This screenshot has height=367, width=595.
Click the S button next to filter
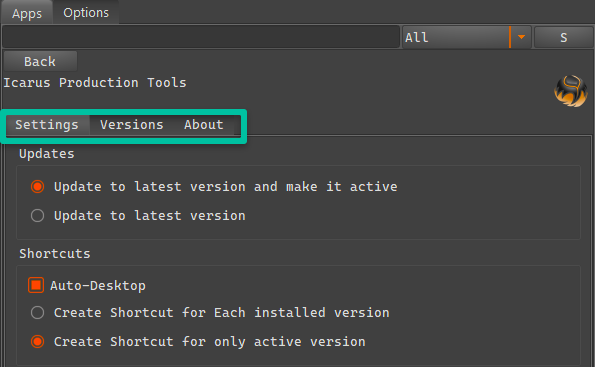tap(564, 37)
